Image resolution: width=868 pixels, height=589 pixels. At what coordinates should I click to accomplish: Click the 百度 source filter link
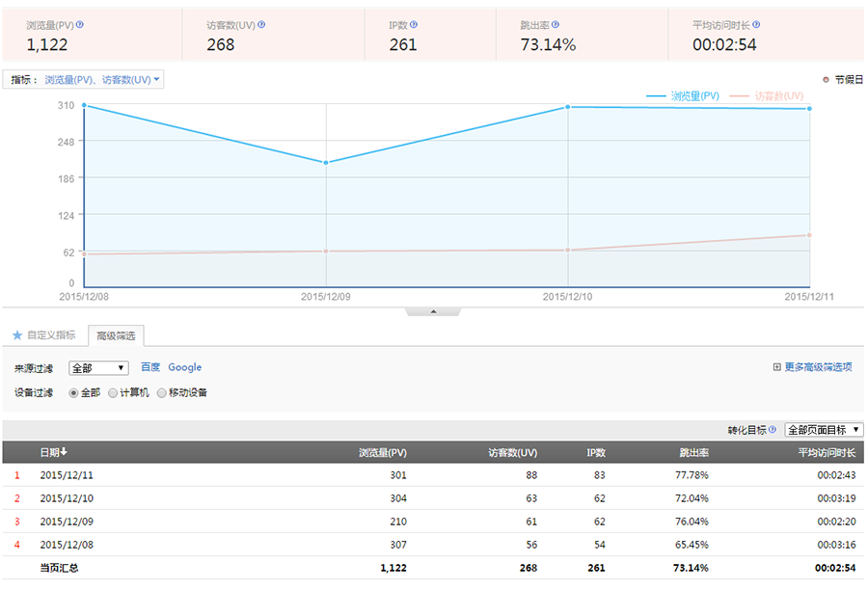click(x=150, y=367)
